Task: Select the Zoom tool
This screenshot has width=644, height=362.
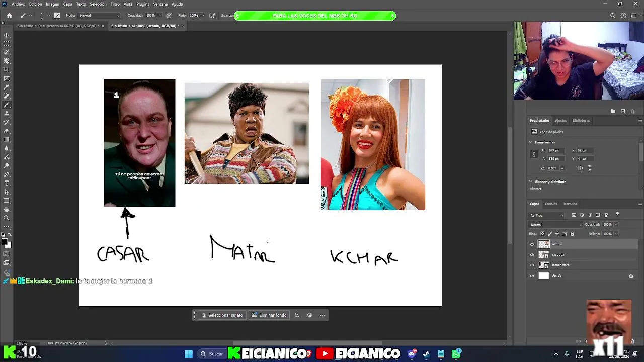Action: point(7,218)
